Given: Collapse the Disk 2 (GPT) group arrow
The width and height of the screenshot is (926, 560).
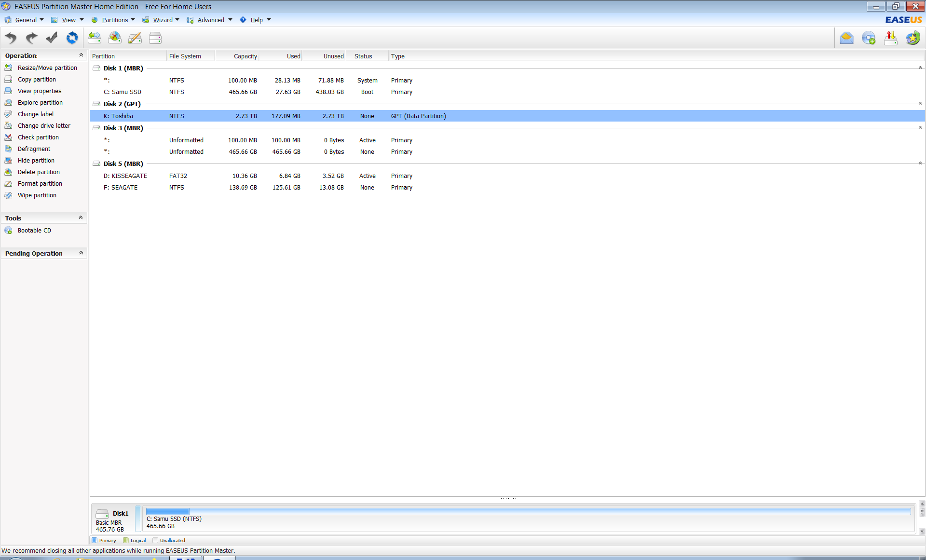Looking at the screenshot, I should pos(920,103).
